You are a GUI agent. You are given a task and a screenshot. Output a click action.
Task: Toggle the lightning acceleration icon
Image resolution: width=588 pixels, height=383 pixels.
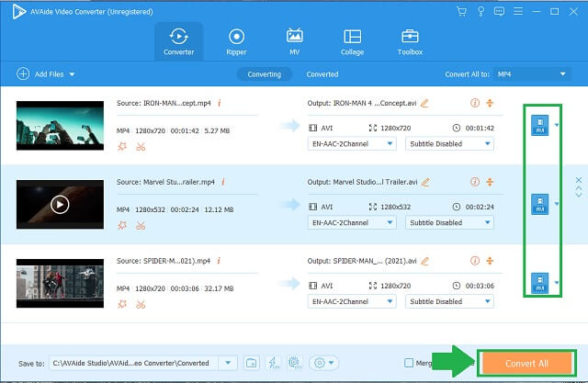click(273, 363)
